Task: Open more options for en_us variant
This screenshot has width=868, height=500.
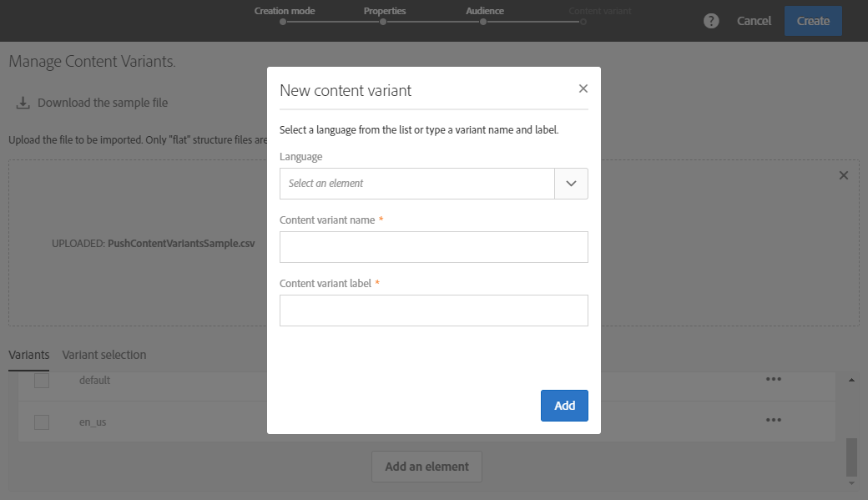Action: pyautogui.click(x=774, y=420)
